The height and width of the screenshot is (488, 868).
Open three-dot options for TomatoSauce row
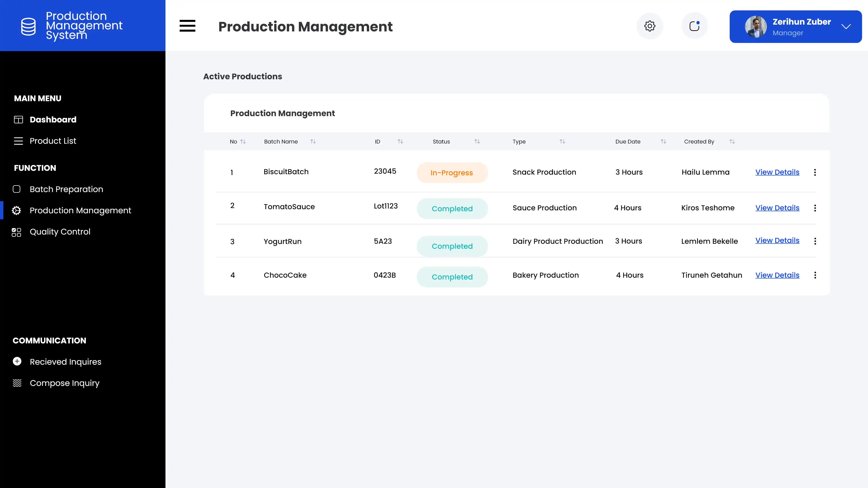click(815, 208)
